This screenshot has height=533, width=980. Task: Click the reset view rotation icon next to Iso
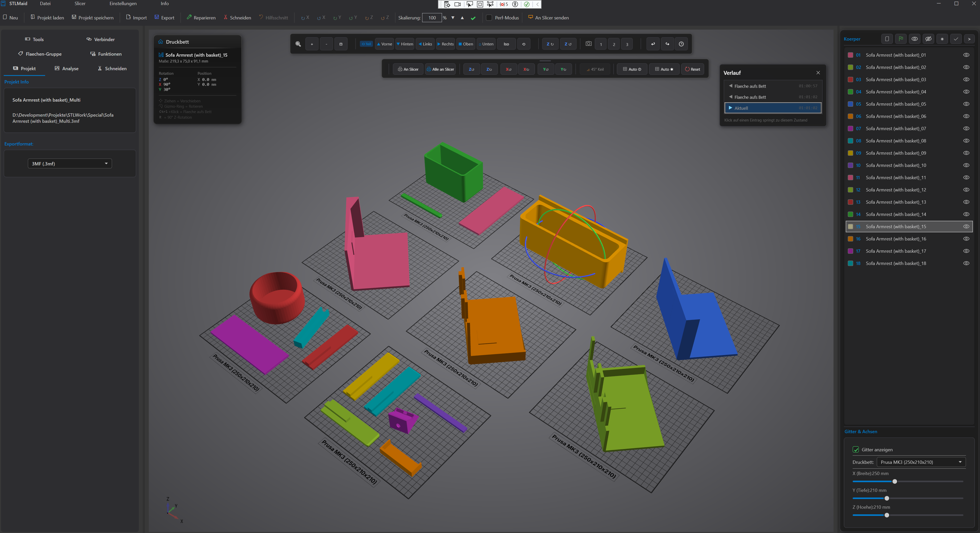523,44
